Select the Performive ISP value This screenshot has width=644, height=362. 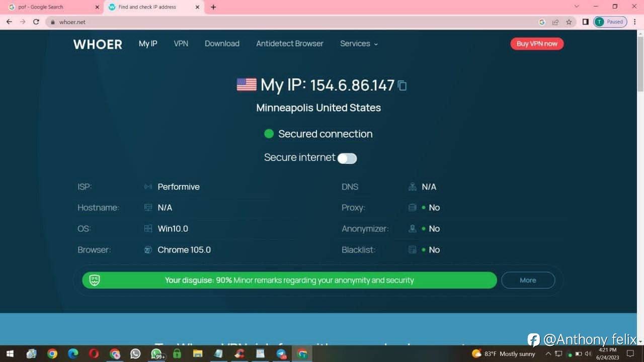179,187
